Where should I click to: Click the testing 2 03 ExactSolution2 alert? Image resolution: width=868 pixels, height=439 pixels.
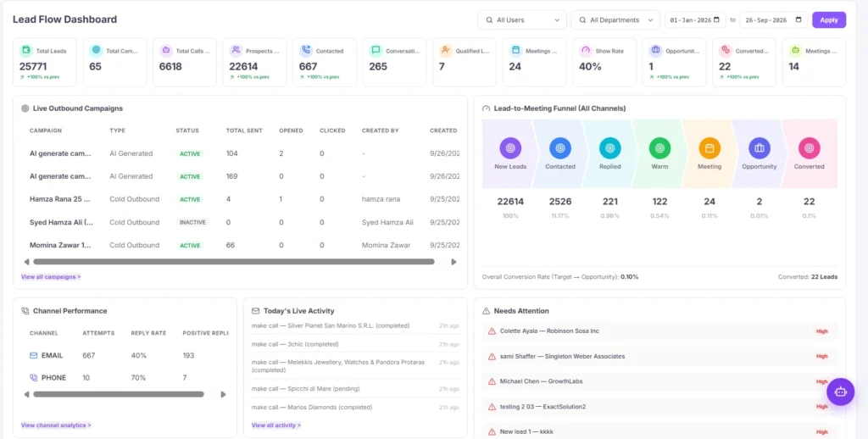click(x=659, y=407)
